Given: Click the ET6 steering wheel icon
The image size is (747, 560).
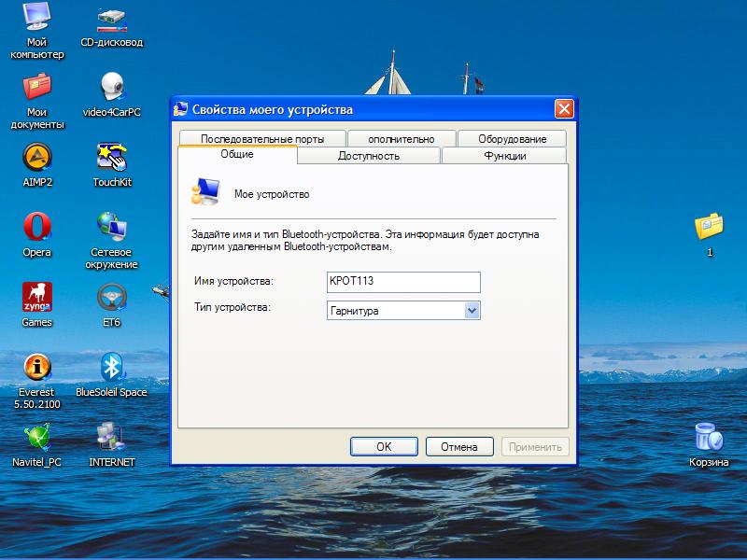Looking at the screenshot, I should point(112,297).
